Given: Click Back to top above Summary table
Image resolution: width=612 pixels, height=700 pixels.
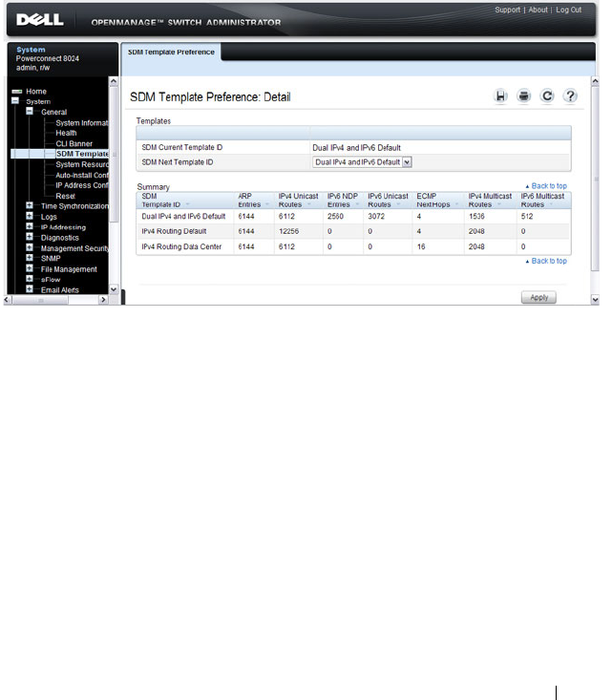Looking at the screenshot, I should coord(546,186).
